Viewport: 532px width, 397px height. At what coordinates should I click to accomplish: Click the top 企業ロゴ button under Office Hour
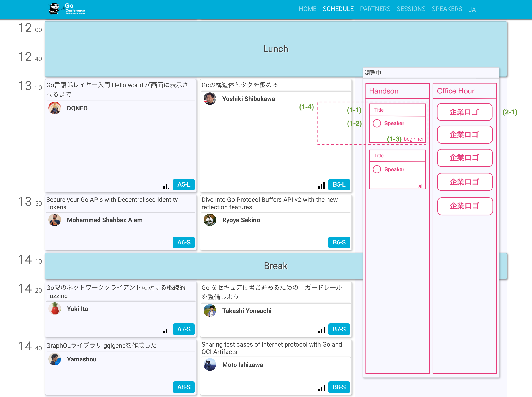[464, 112]
